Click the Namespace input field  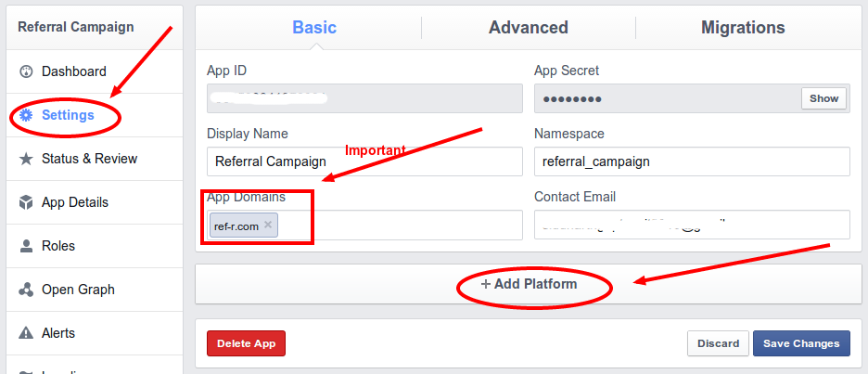click(692, 161)
